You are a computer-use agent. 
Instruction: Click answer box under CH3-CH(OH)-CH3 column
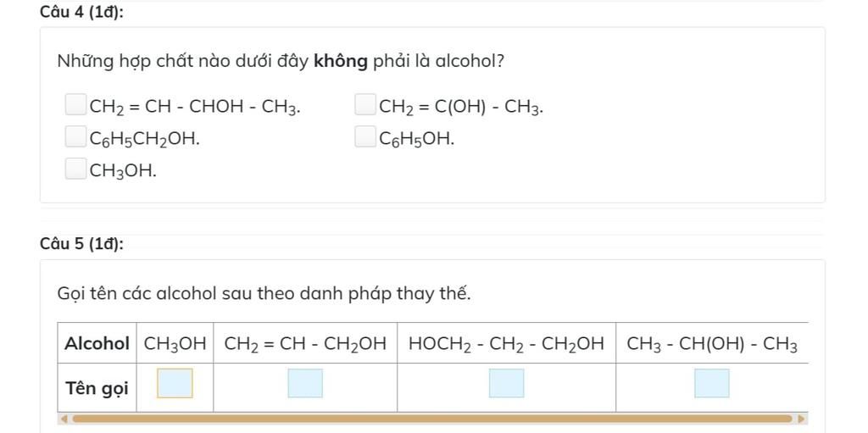(712, 383)
